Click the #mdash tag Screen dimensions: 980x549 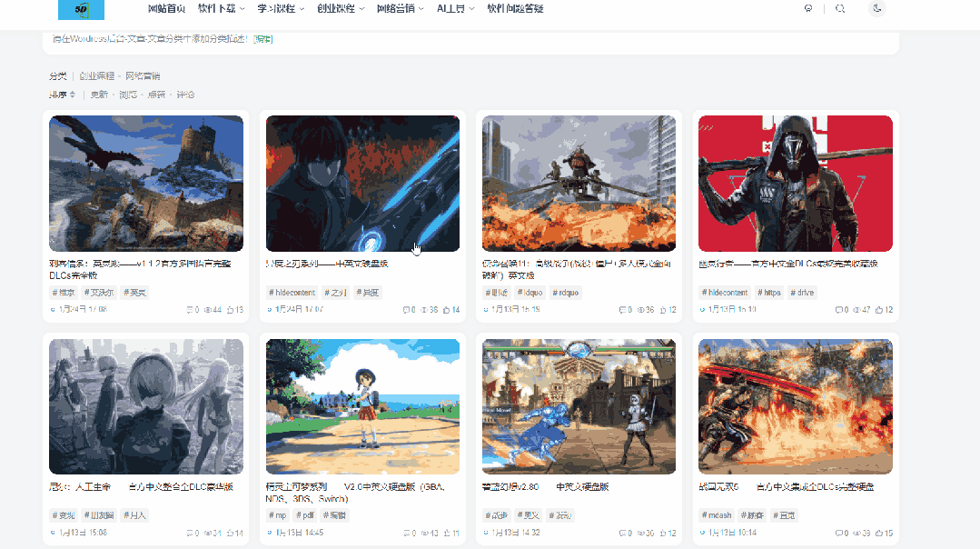pyautogui.click(x=717, y=516)
